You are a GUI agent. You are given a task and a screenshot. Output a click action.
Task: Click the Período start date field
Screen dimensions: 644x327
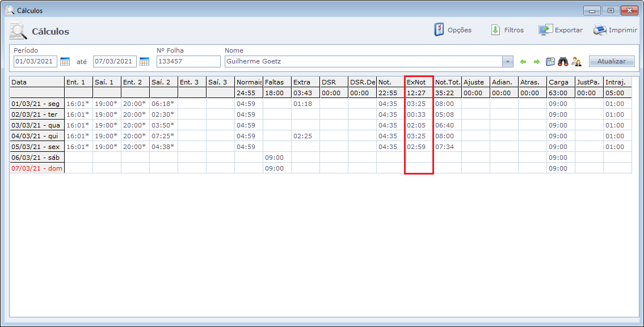(x=35, y=61)
